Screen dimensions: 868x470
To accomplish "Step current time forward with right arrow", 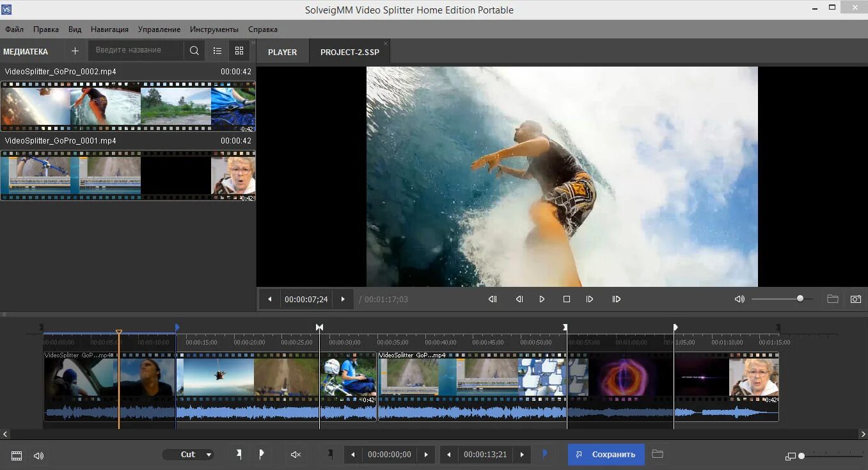I will 343,299.
